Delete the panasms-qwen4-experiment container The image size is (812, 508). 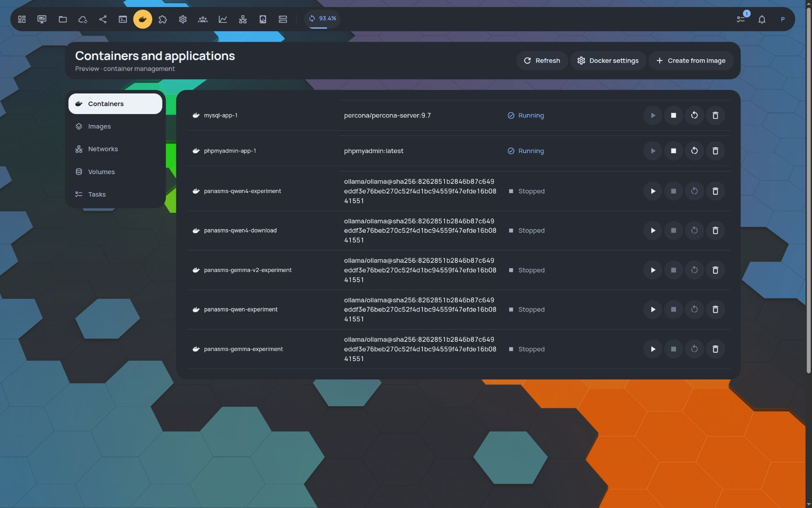pyautogui.click(x=715, y=191)
